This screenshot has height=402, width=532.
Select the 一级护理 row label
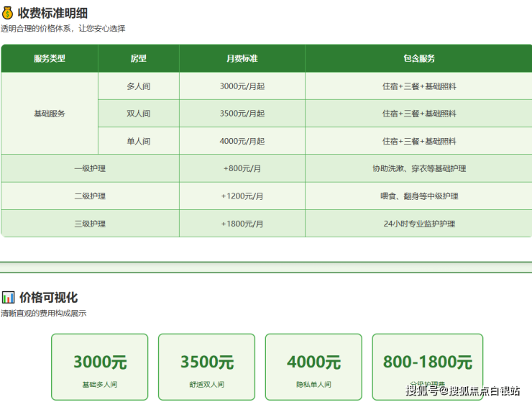tap(90, 168)
